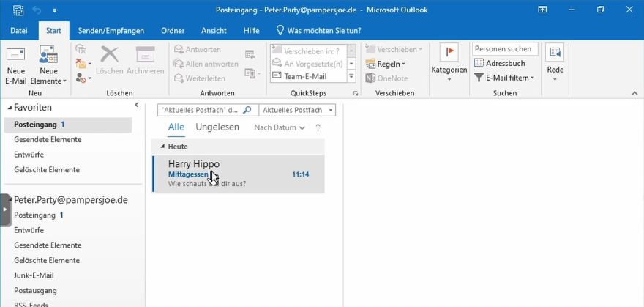Collapse the Favoriten section

coord(10,108)
